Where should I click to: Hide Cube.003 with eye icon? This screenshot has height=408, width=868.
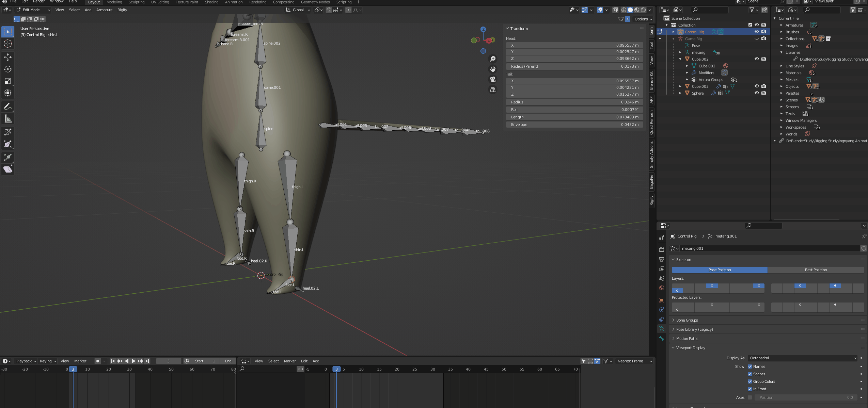click(x=756, y=86)
